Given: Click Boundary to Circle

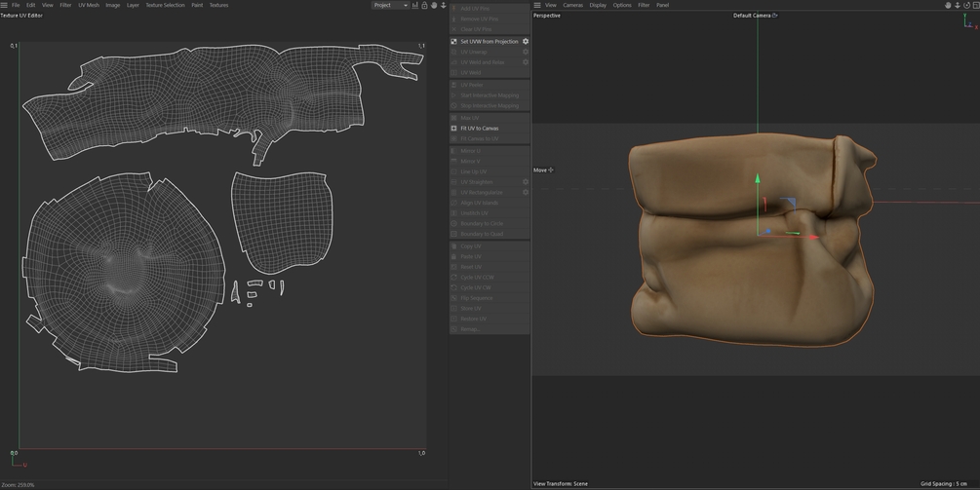Looking at the screenshot, I should point(490,223).
